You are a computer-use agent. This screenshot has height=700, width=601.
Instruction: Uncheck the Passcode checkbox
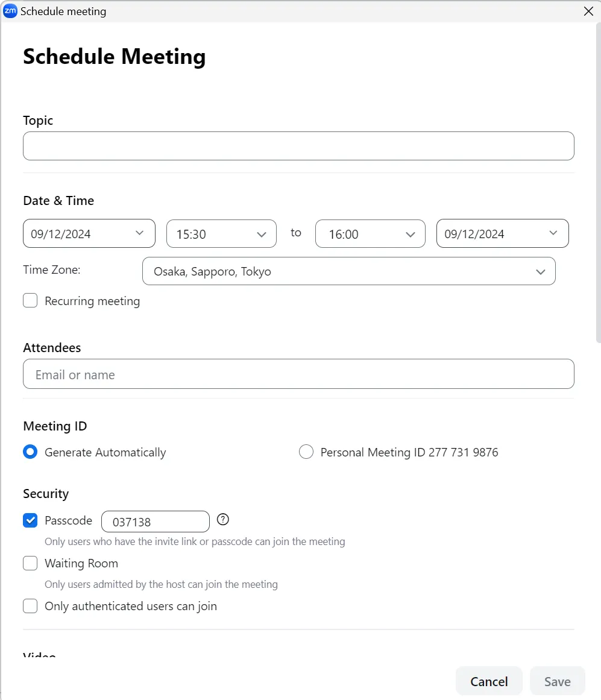[x=30, y=520]
